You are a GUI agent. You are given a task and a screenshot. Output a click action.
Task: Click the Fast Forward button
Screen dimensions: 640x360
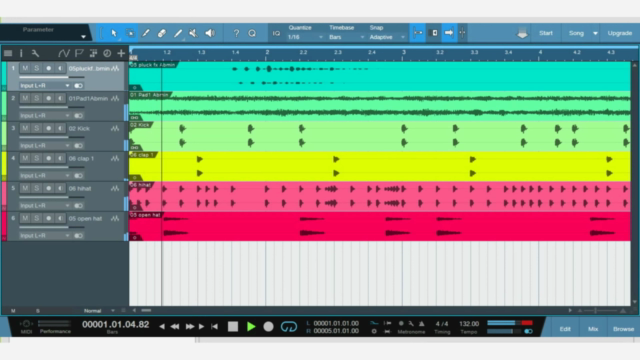190,327
